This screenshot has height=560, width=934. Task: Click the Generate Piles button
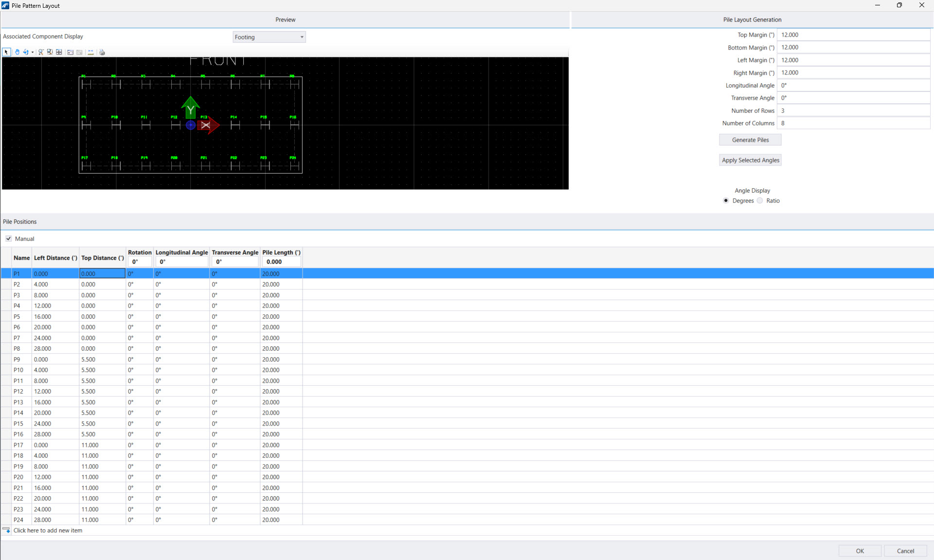[x=750, y=140]
